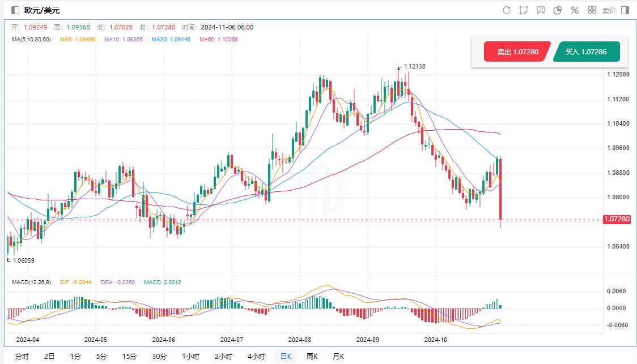Open the four-square grid layout icon
637x364 pixels.
[592, 10]
